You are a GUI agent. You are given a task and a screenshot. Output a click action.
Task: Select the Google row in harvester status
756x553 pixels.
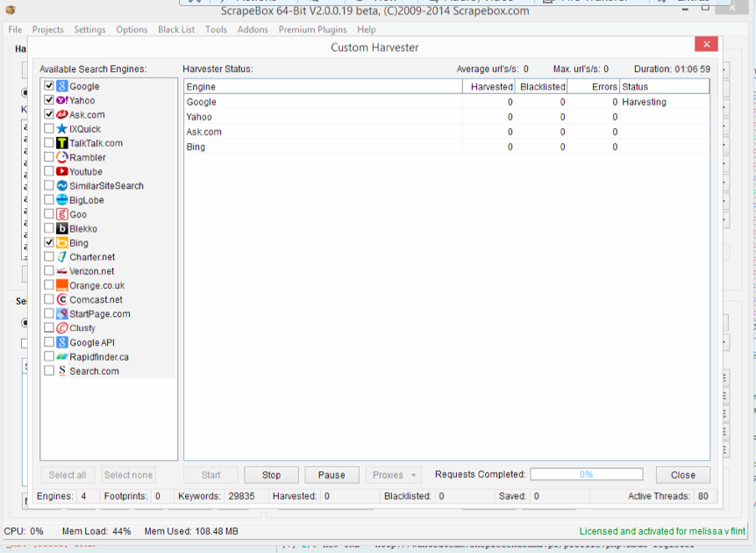tap(447, 102)
